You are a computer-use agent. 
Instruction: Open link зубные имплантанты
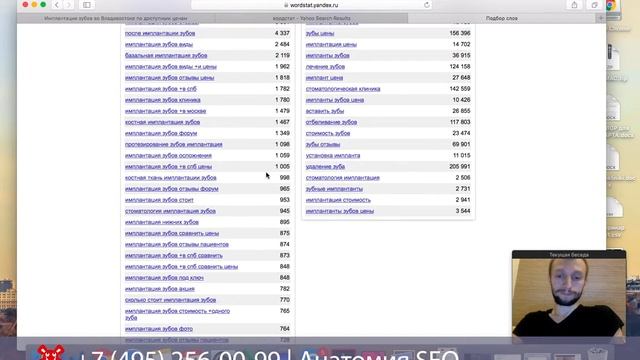click(334, 189)
